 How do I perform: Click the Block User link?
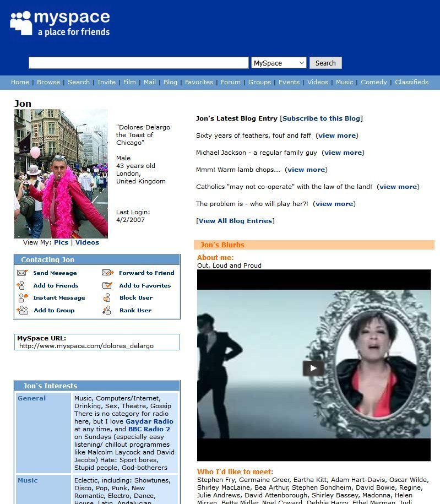click(136, 297)
